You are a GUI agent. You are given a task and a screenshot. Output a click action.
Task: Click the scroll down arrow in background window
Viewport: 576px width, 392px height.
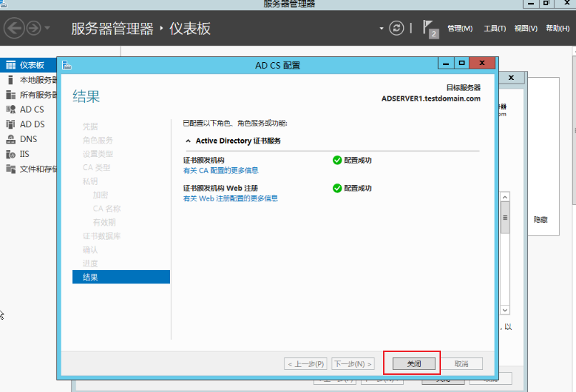(x=505, y=310)
